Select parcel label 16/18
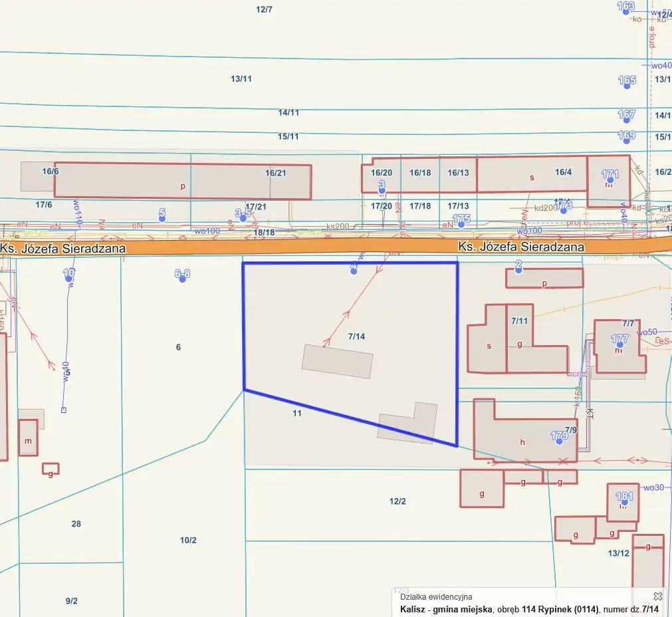 click(420, 173)
